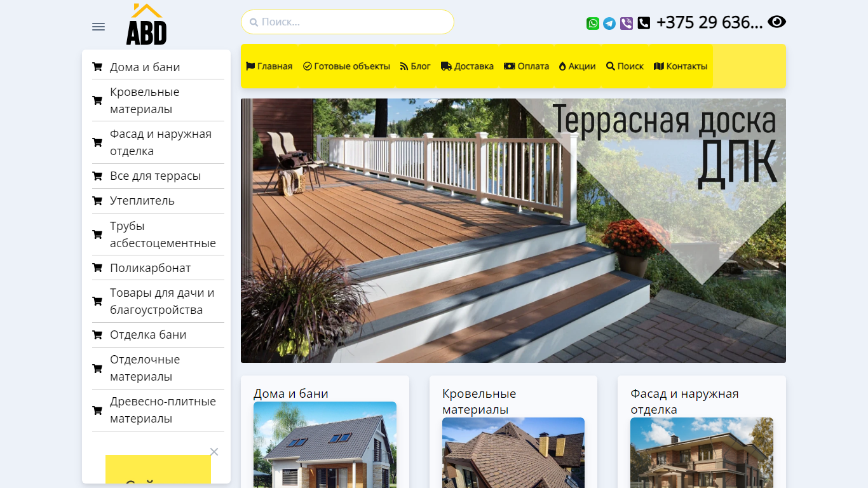Click the Фасад и наружная отделка card photo
The height and width of the screenshot is (488, 868).
click(x=702, y=452)
